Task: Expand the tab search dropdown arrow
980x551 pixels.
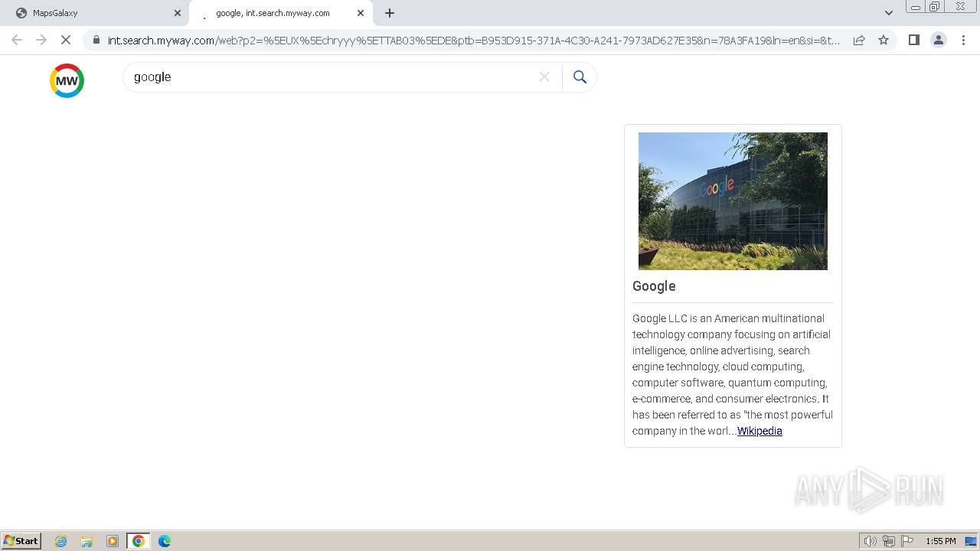Action: pos(889,13)
